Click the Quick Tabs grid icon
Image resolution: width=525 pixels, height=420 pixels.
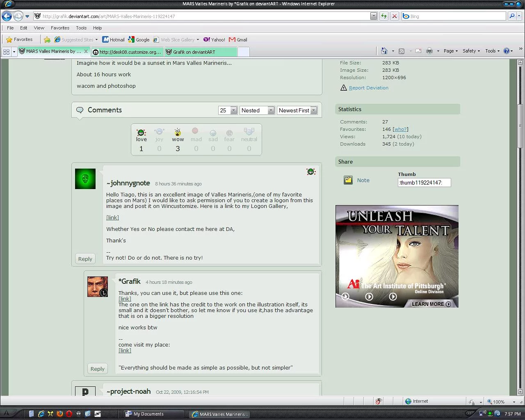click(6, 52)
